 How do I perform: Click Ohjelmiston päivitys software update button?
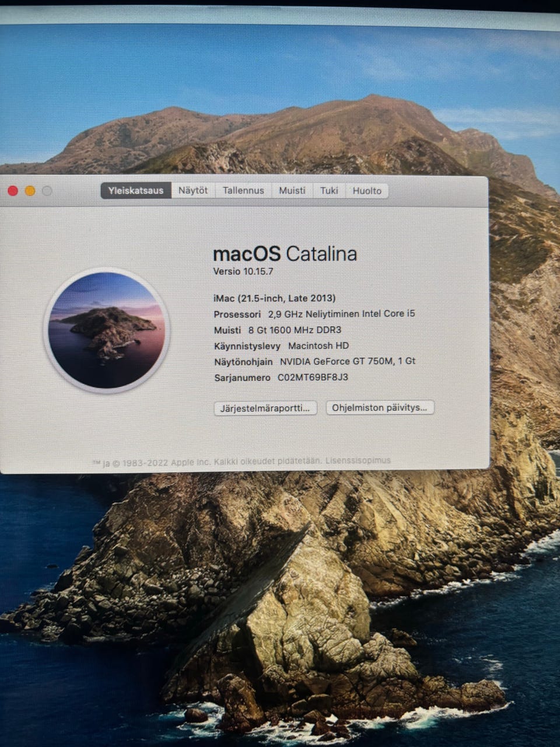point(380,407)
